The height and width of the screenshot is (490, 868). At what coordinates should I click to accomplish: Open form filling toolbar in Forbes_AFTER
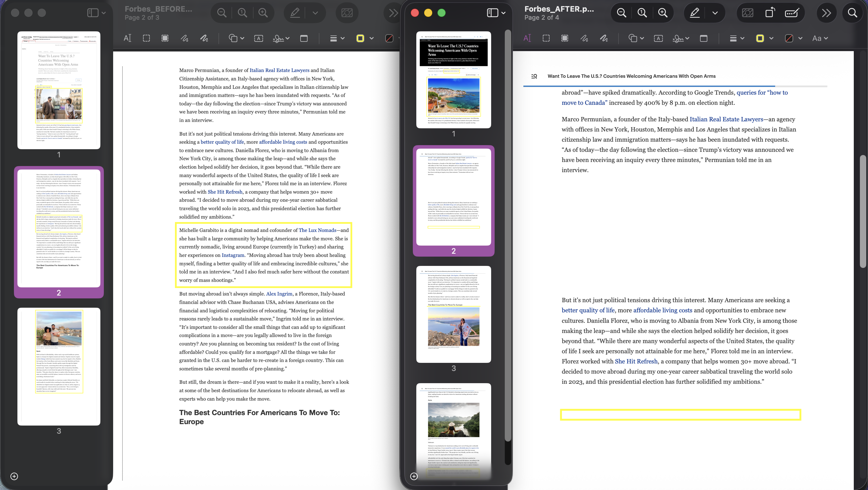pyautogui.click(x=791, y=13)
